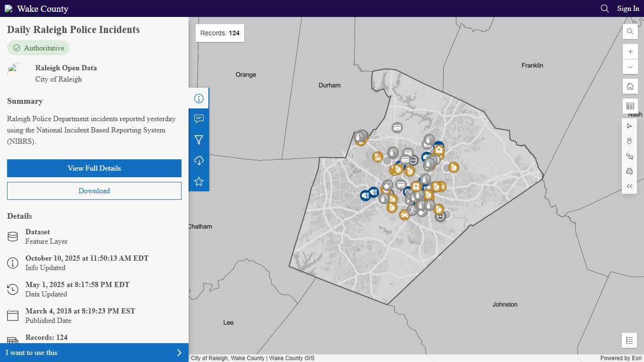The width and height of the screenshot is (644, 362).
Task: Zoom in using the plus control
Action: 630,51
